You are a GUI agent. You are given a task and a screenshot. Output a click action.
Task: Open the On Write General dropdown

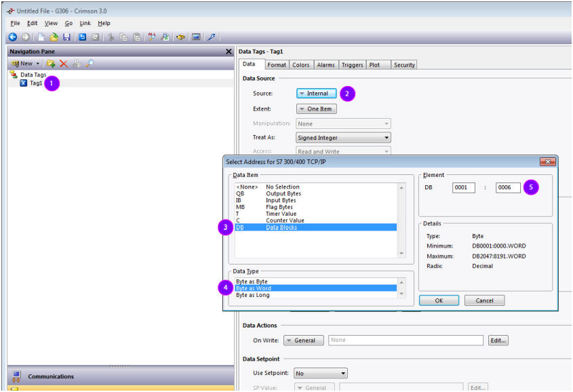(x=304, y=340)
